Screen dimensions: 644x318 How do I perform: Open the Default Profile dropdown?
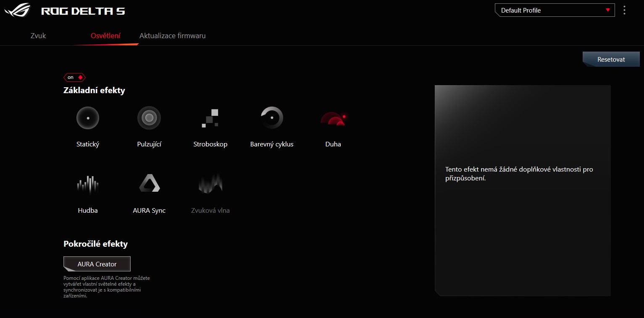point(555,10)
